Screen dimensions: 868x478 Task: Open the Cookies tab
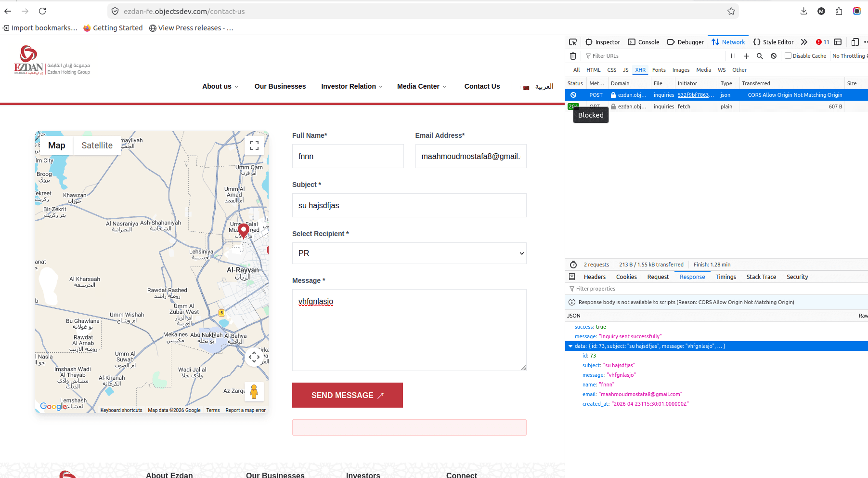(626, 277)
